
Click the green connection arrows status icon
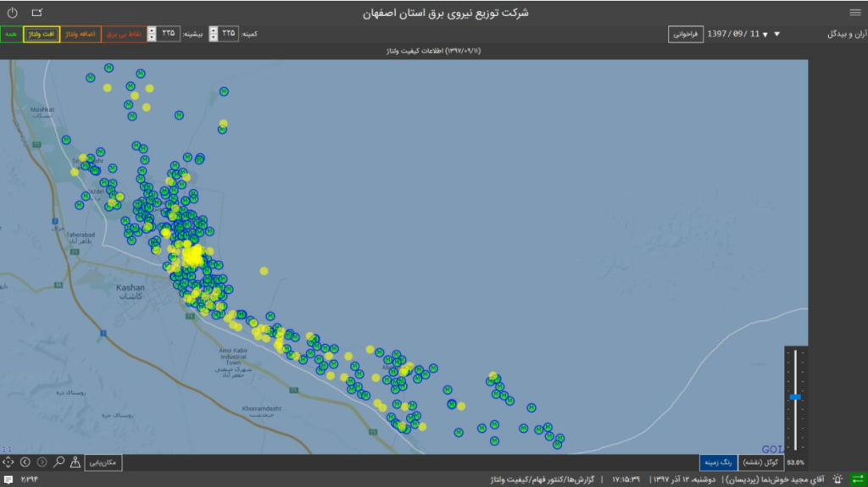tap(856, 479)
